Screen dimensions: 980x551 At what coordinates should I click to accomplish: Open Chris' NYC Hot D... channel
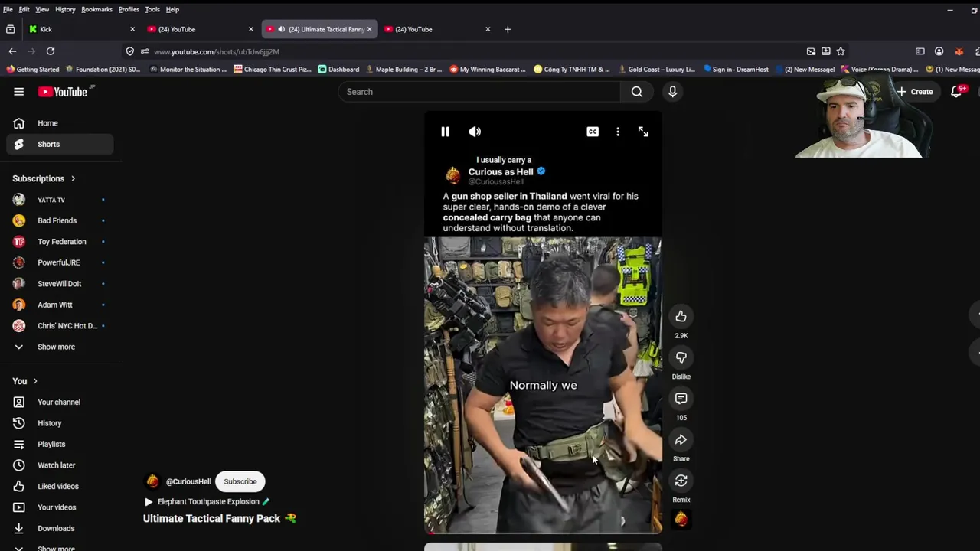point(60,326)
